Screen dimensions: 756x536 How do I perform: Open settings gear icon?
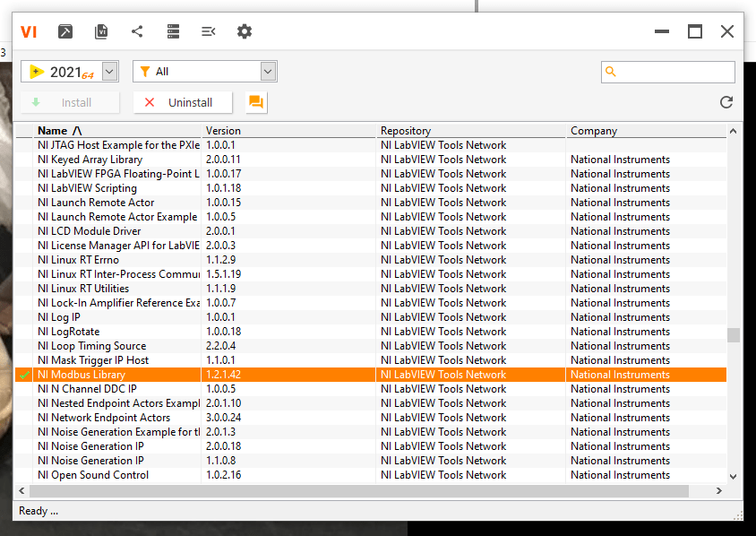(245, 32)
